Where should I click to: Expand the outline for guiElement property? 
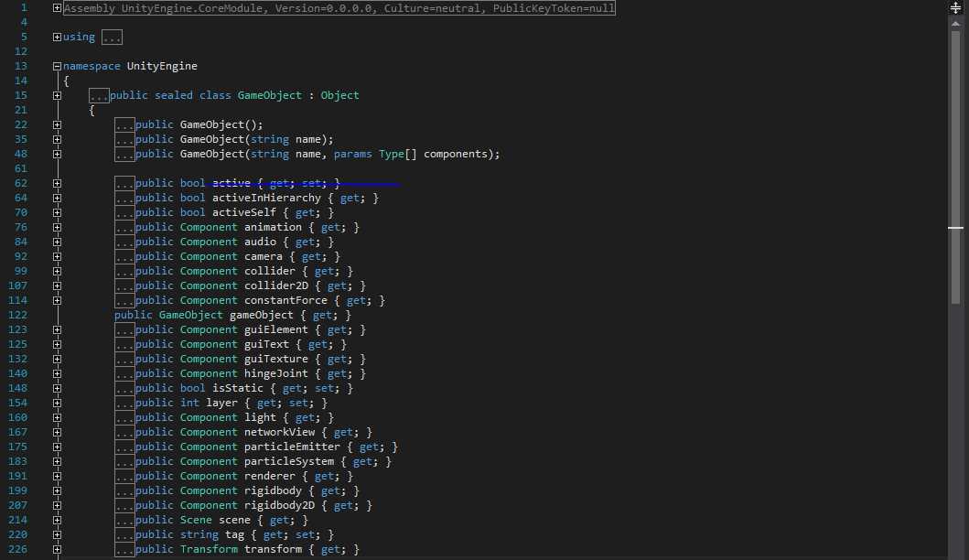[57, 330]
